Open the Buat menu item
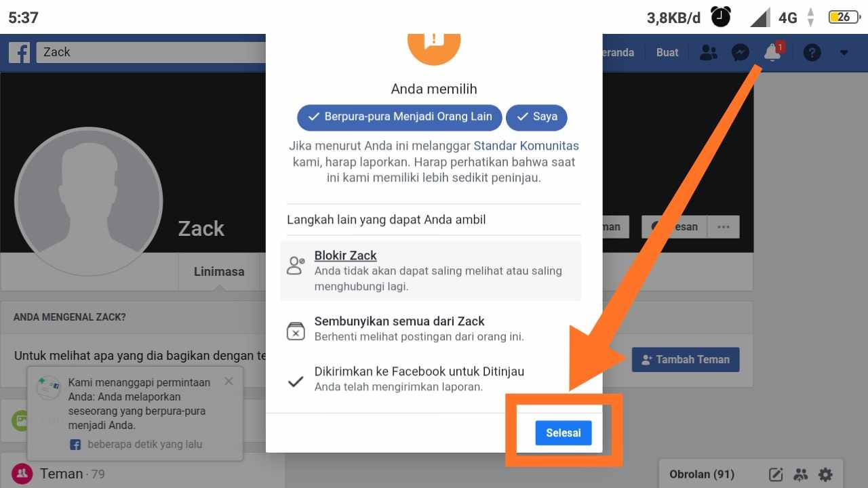 tap(667, 52)
